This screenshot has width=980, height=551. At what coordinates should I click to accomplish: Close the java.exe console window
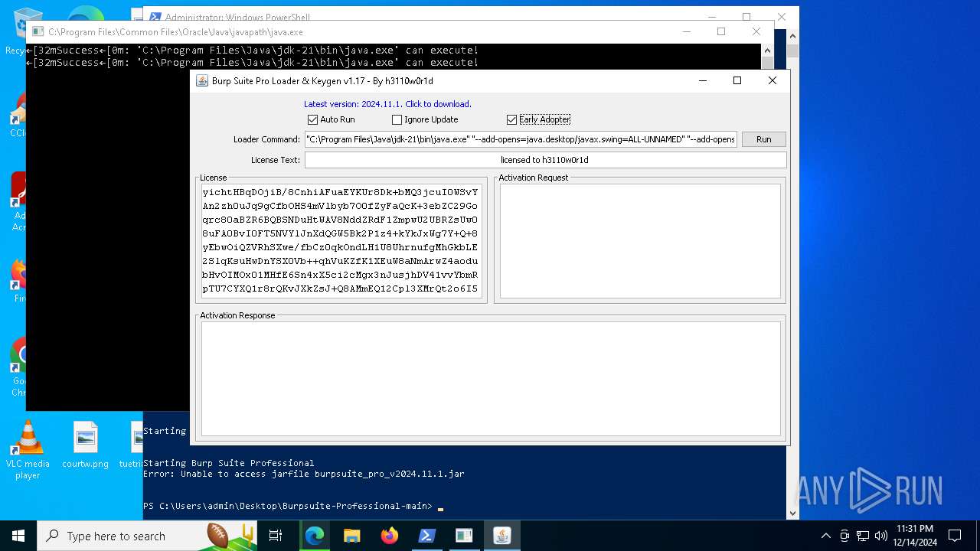(x=756, y=31)
